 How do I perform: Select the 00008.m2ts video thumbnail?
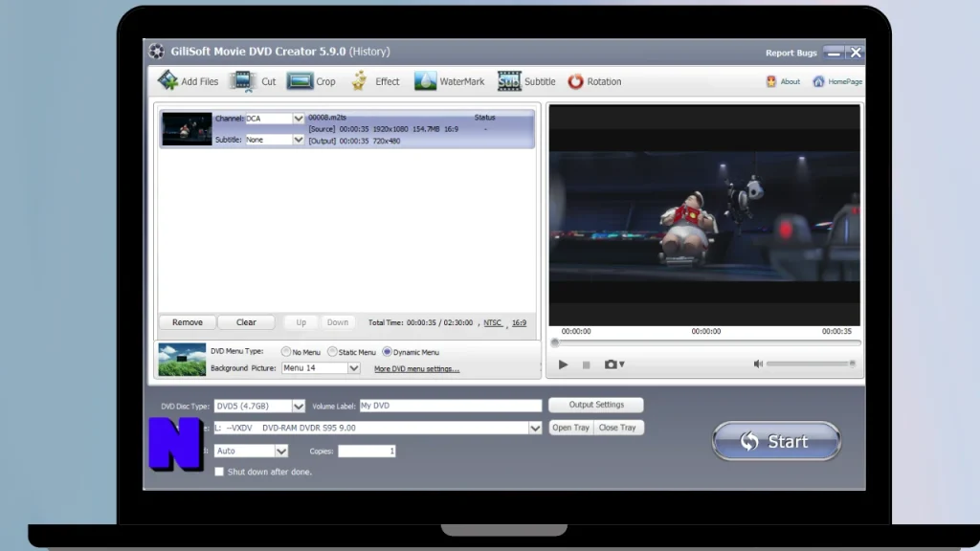point(187,129)
